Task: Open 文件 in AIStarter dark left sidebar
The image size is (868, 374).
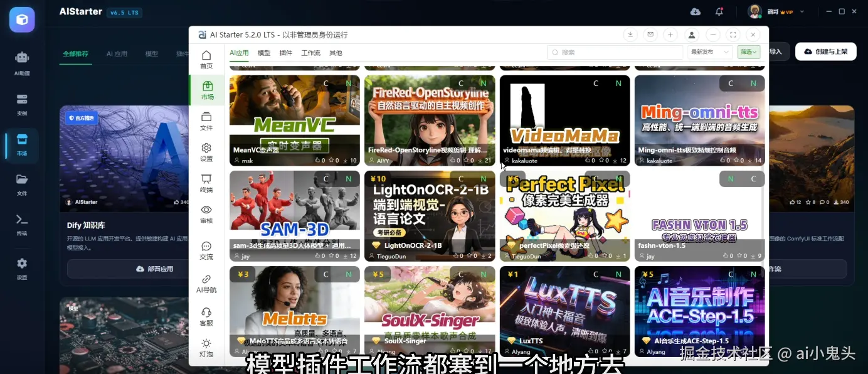Action: [22, 184]
